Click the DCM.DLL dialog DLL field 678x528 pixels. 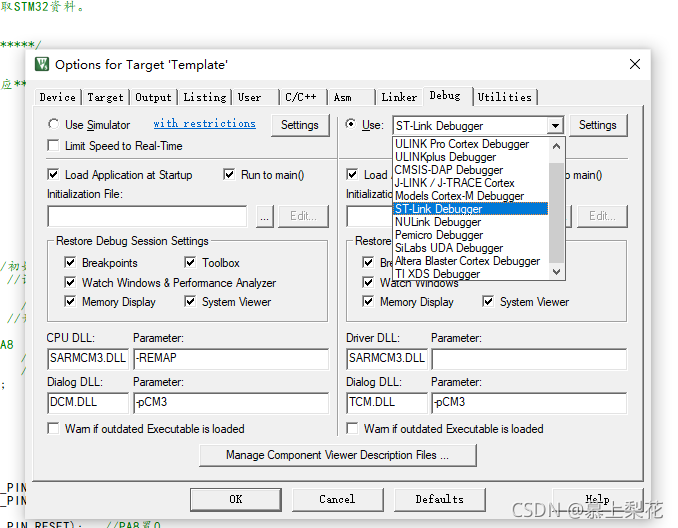point(88,403)
